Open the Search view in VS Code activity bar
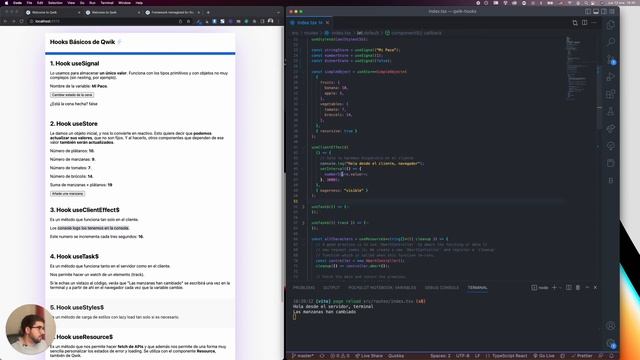 pos(611,42)
